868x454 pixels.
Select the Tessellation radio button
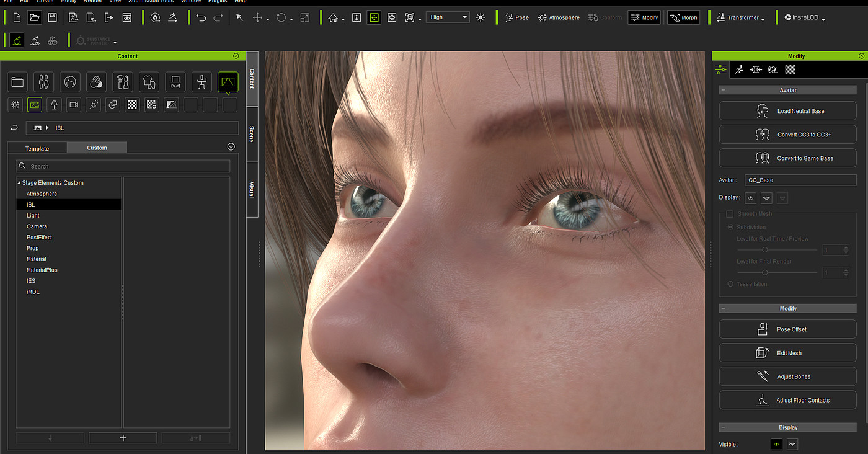tap(730, 284)
